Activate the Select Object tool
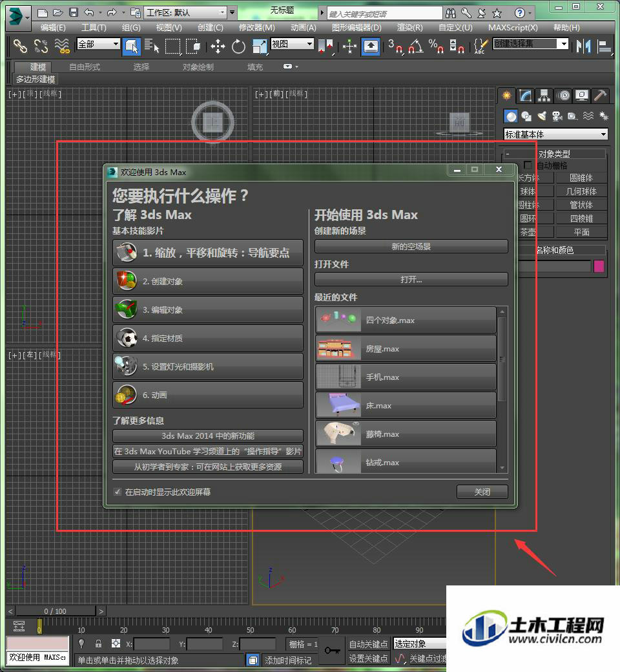This screenshot has width=620, height=672. pyautogui.click(x=132, y=47)
